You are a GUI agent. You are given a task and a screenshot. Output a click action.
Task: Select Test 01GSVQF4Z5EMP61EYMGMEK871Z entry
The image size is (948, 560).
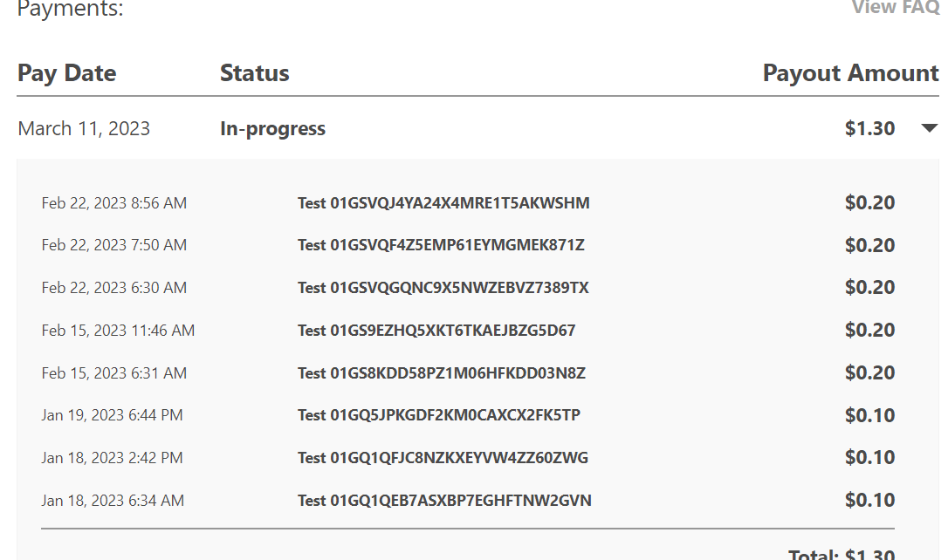441,245
